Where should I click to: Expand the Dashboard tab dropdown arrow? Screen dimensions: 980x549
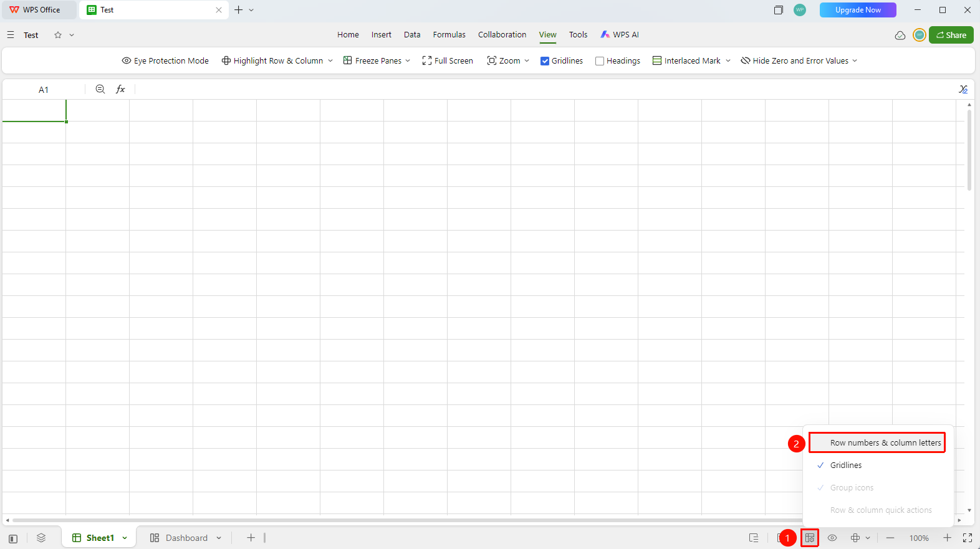pyautogui.click(x=219, y=538)
